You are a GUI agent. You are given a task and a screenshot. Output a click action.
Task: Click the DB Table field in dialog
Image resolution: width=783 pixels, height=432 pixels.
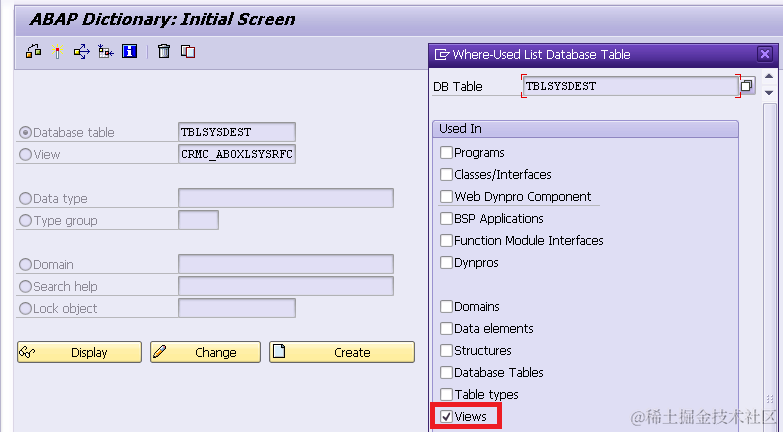[630, 86]
